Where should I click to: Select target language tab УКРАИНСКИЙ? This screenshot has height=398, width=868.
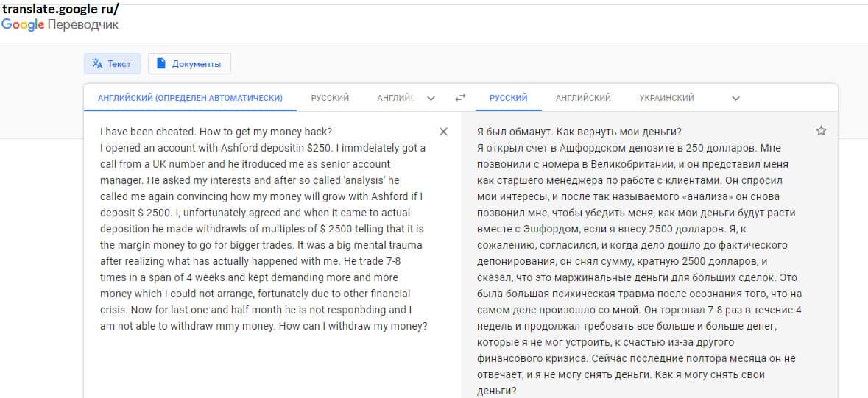pyautogui.click(x=666, y=98)
